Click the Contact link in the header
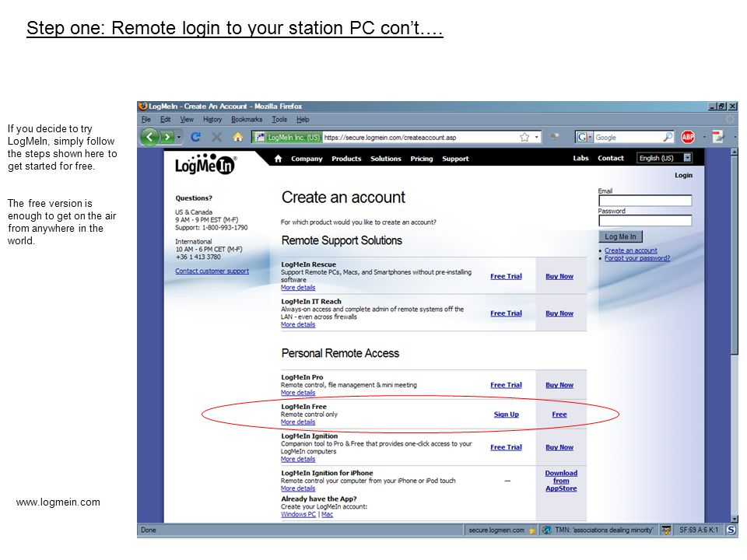Screen dimensions: 747x560 (x=611, y=158)
